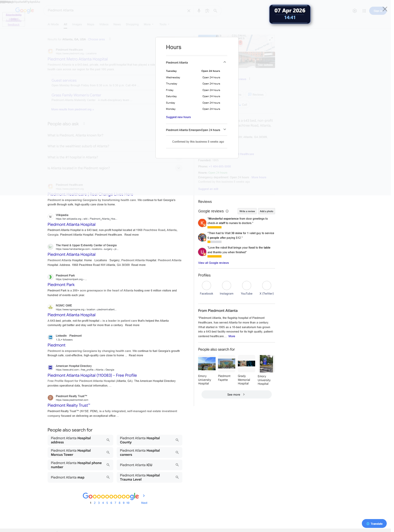Click the Add a photo button

tap(266, 211)
